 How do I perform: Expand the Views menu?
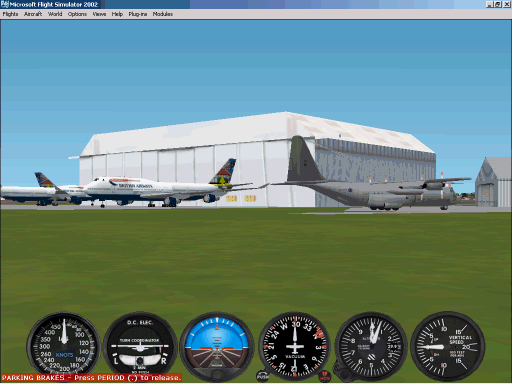(x=99, y=14)
